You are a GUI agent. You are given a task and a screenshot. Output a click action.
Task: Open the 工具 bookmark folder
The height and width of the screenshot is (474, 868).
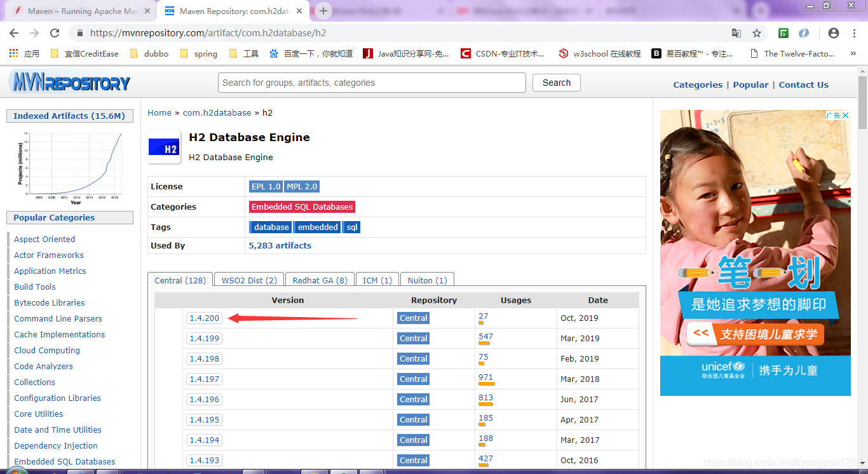click(x=244, y=53)
